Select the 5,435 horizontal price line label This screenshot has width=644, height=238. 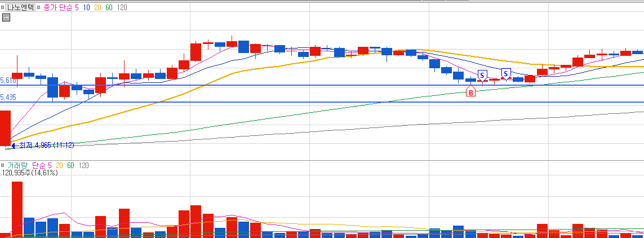coord(8,98)
